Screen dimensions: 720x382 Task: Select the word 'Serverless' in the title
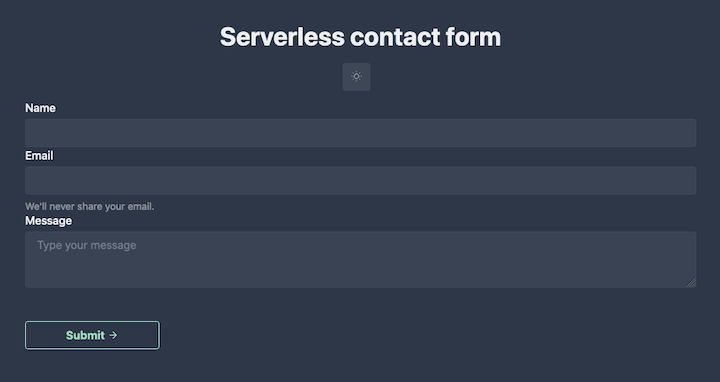tap(282, 37)
